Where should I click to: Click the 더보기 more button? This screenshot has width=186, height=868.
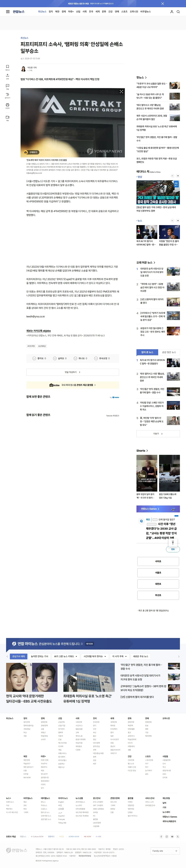[158, 434]
